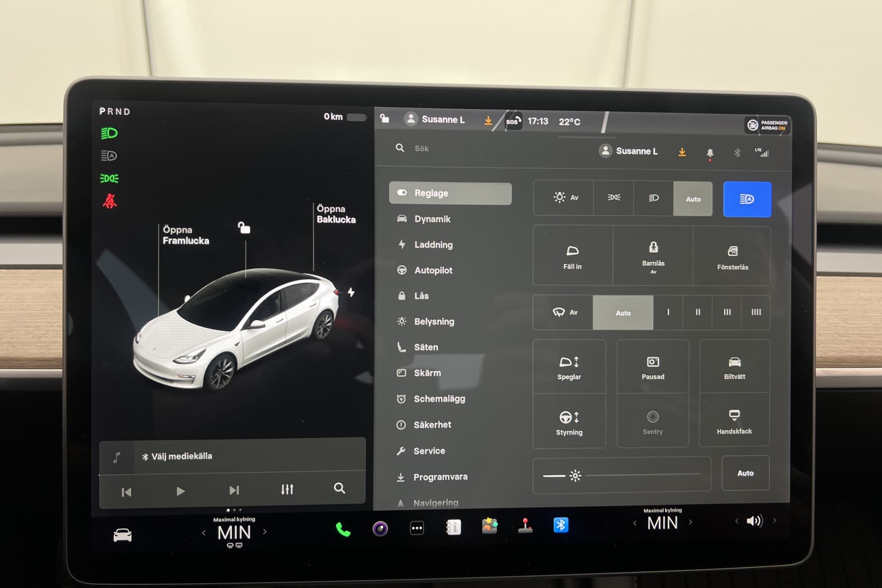Open the phone app in bottom bar
Image resolution: width=882 pixels, height=588 pixels.
pos(343,529)
